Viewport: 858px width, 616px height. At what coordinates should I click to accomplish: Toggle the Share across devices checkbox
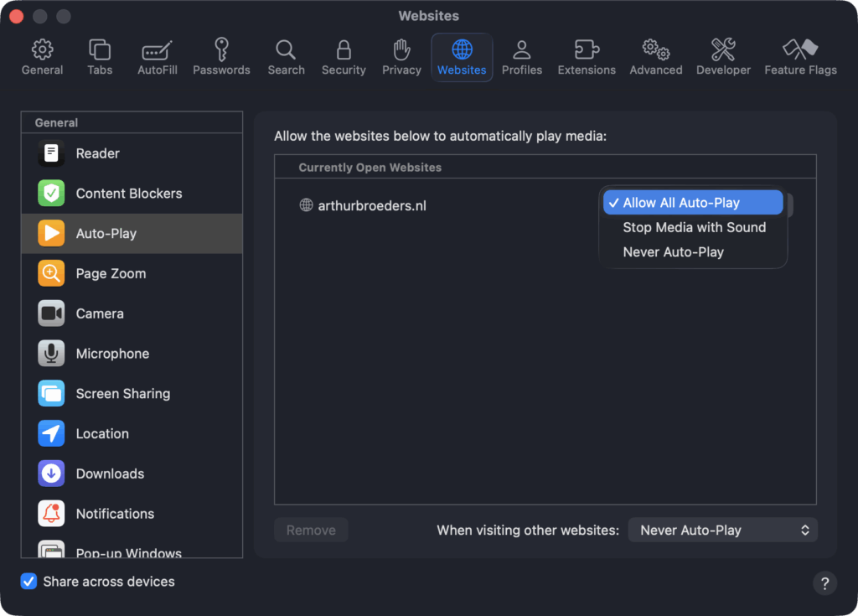coord(29,582)
